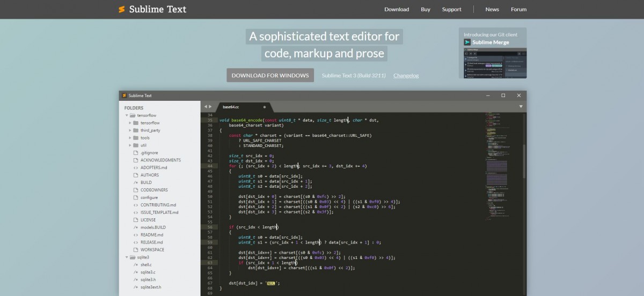Click the code icon next to shell.c
The height and width of the screenshot is (296, 644).
tap(136, 264)
